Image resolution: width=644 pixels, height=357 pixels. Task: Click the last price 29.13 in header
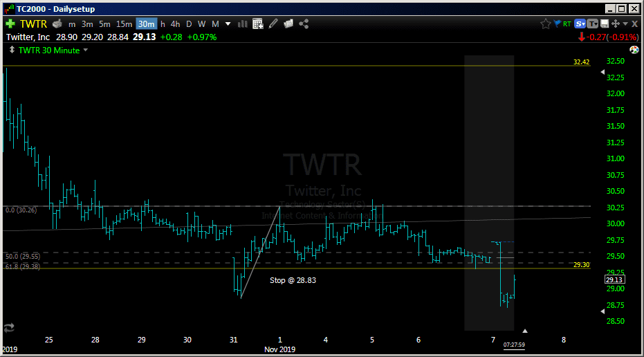[x=144, y=37]
